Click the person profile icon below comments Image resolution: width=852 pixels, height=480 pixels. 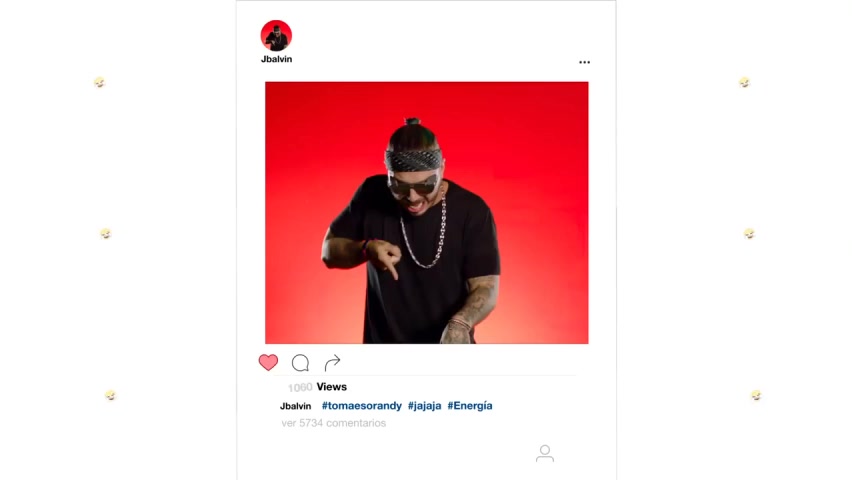[x=544, y=453]
